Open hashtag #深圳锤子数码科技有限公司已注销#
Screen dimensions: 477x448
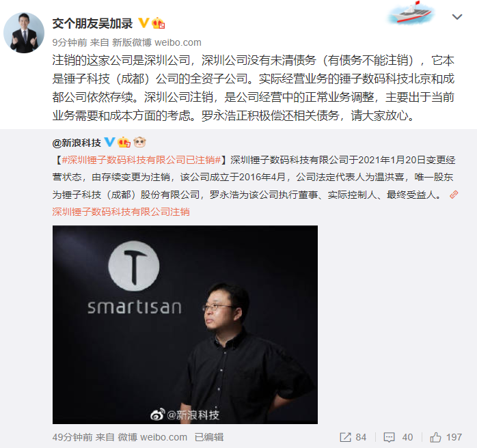click(x=141, y=160)
